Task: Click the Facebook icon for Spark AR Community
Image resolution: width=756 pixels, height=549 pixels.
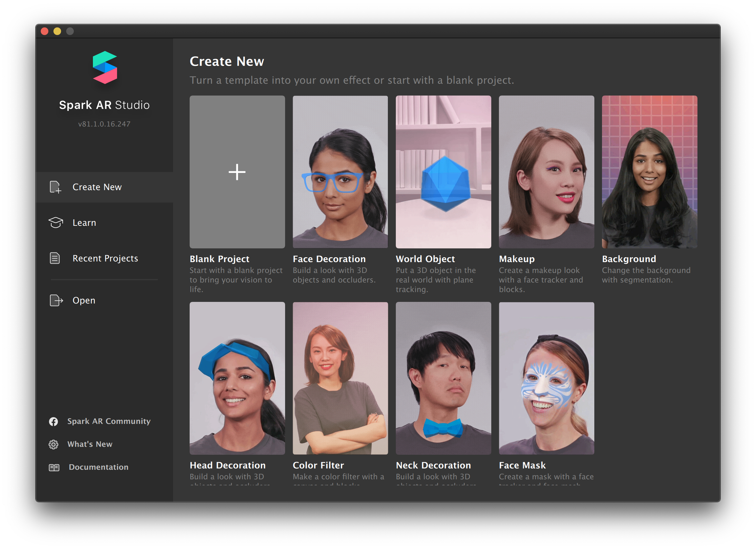Action: pyautogui.click(x=53, y=422)
